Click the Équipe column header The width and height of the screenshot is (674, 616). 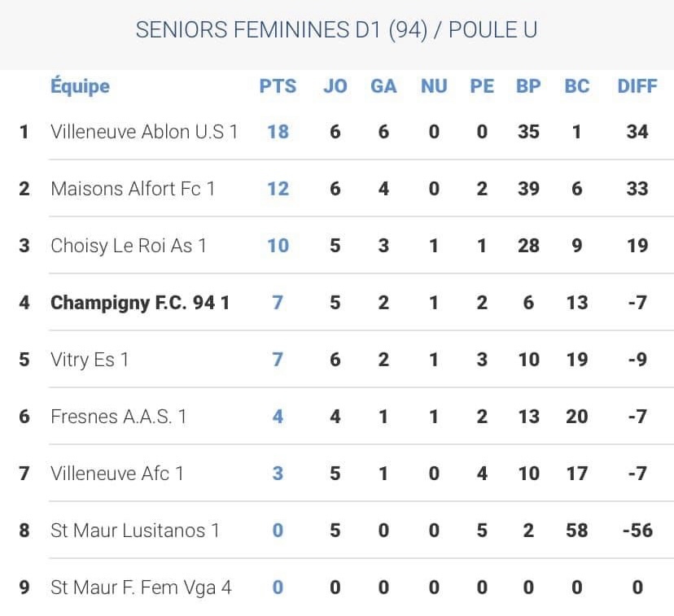pos(80,85)
